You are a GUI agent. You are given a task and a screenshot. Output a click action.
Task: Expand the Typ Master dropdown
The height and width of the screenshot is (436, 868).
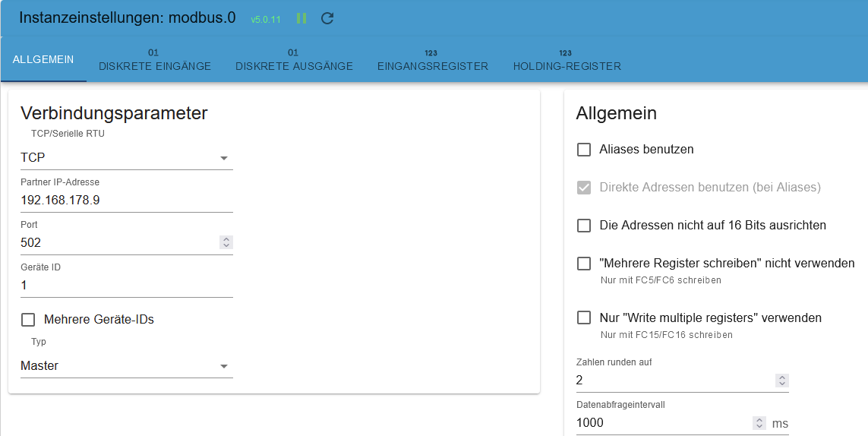point(126,366)
